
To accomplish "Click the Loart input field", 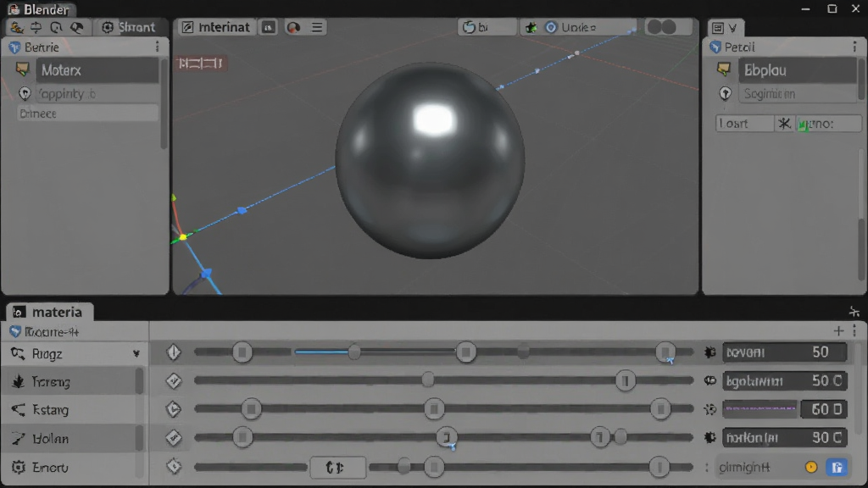I will (x=744, y=124).
